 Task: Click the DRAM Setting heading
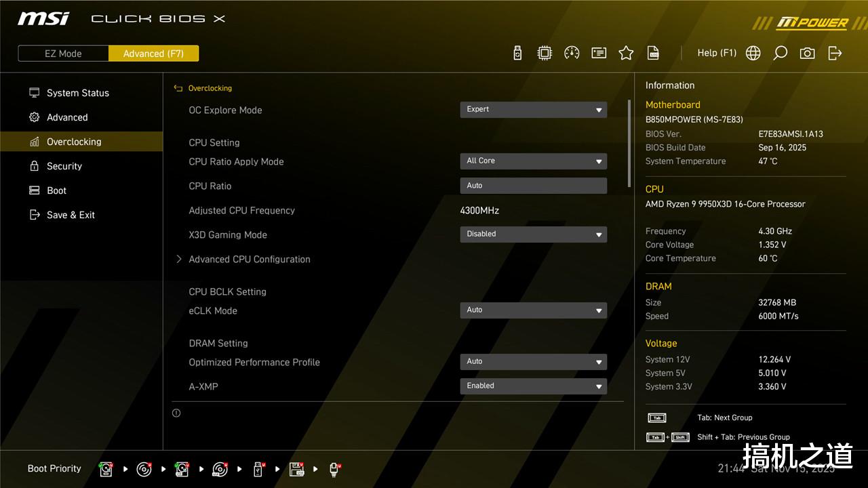(x=218, y=343)
